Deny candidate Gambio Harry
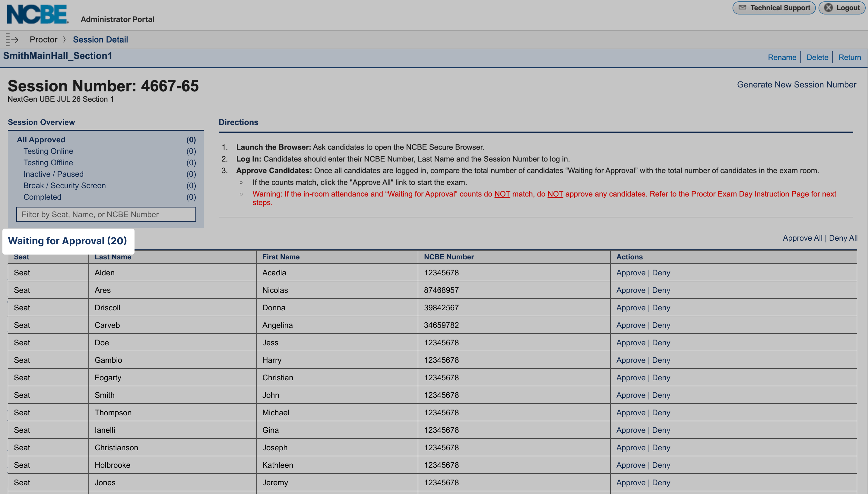The image size is (868, 494). point(661,360)
